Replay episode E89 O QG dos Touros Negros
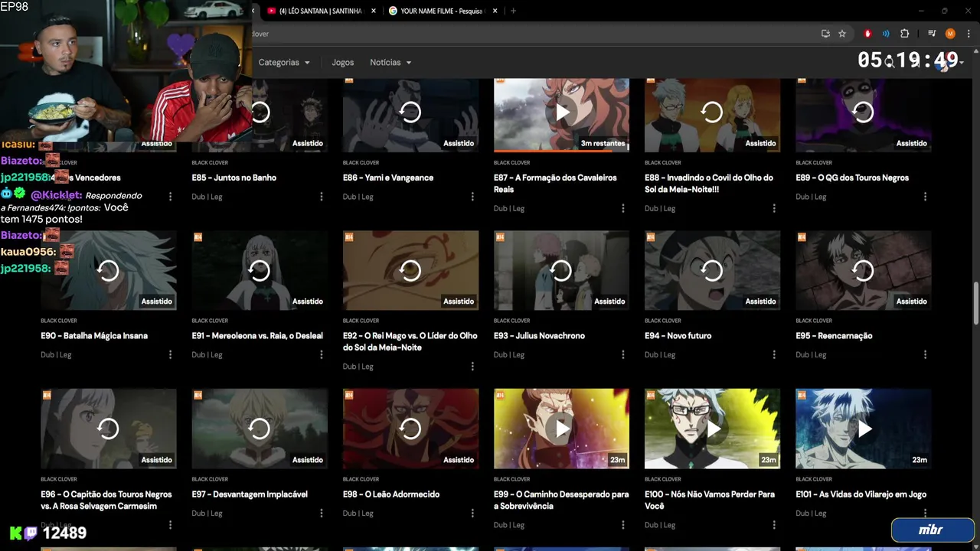This screenshot has width=980, height=551. (x=864, y=112)
